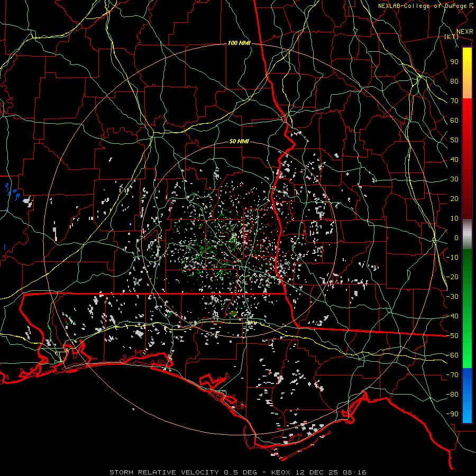Click the 50 NMI range ring label
The width and height of the screenshot is (476, 476).
click(x=239, y=141)
